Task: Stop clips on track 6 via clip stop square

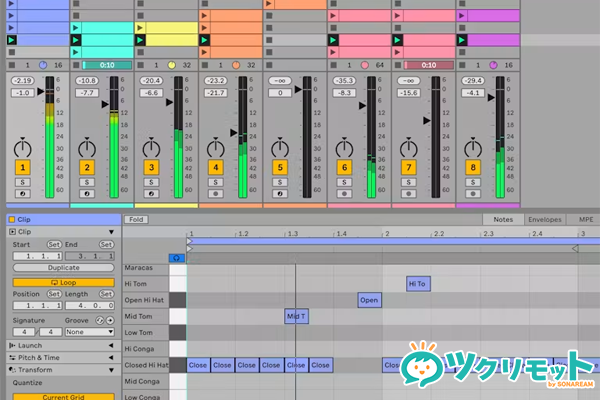Action: click(x=333, y=65)
